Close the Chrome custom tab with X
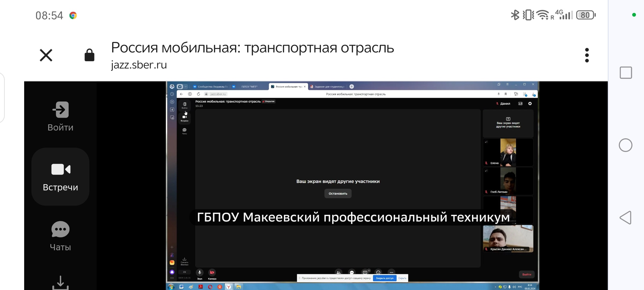Image resolution: width=644 pixels, height=290 pixels. [46, 55]
